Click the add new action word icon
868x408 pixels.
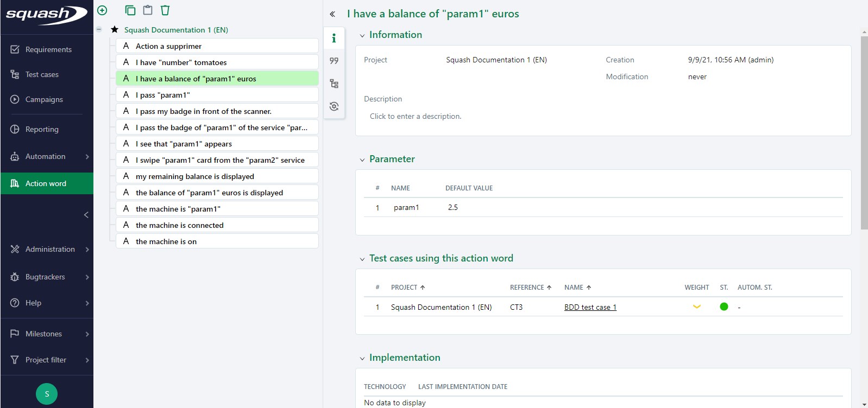102,10
